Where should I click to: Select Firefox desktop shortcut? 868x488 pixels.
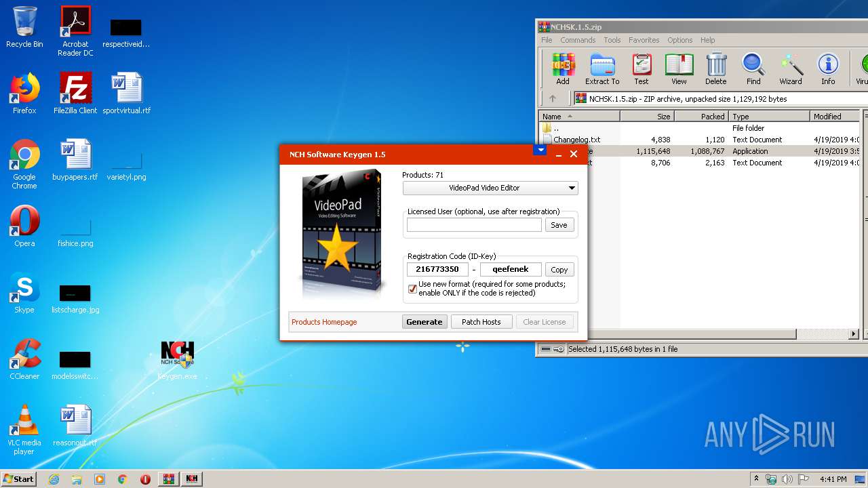tap(24, 93)
